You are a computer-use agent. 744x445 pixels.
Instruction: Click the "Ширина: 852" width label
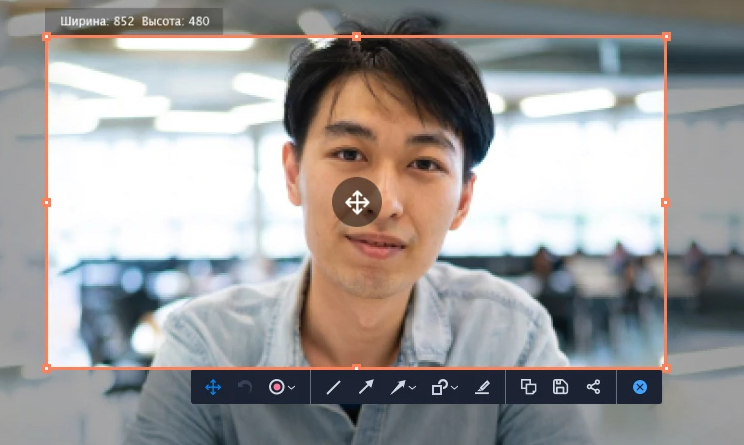tap(97, 21)
